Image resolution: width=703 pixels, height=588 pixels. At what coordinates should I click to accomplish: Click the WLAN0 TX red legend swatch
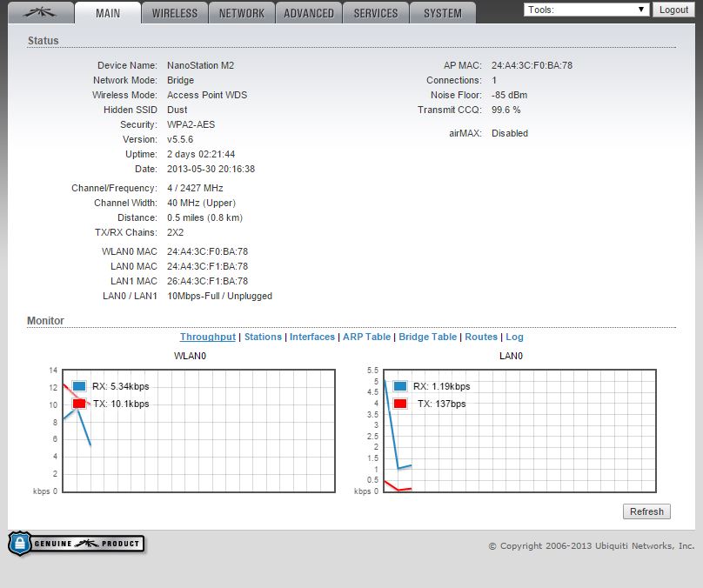(79, 404)
